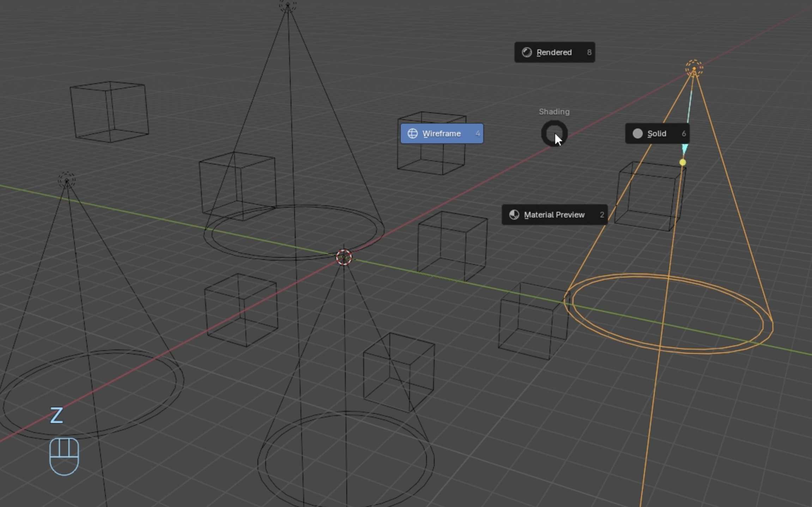Click dashed circle at left cone apex

67,180
